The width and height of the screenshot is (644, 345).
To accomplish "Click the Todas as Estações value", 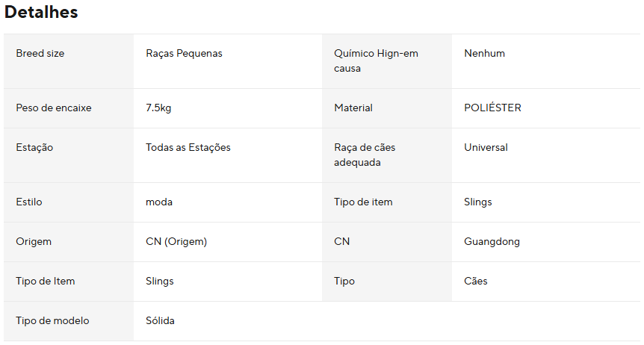I will coord(188,147).
